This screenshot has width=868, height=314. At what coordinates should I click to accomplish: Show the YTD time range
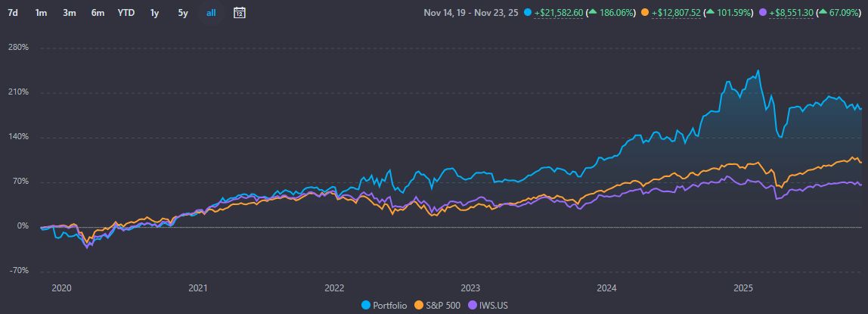pos(126,12)
